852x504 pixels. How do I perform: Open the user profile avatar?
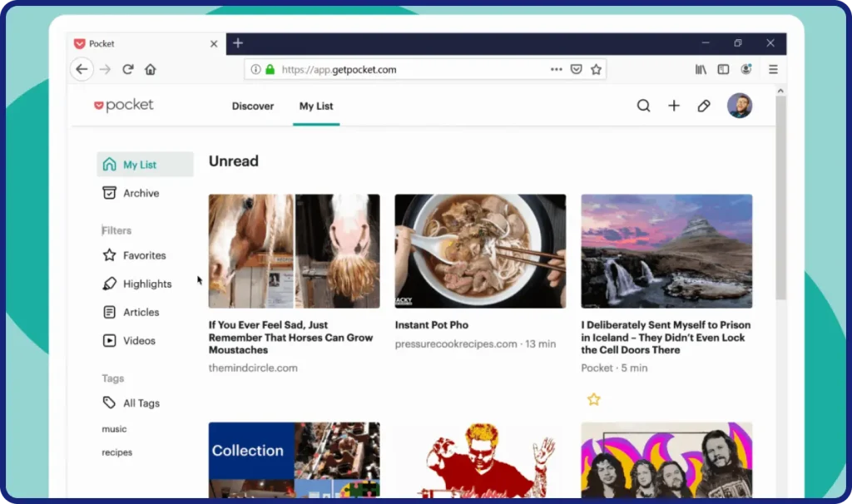(740, 106)
